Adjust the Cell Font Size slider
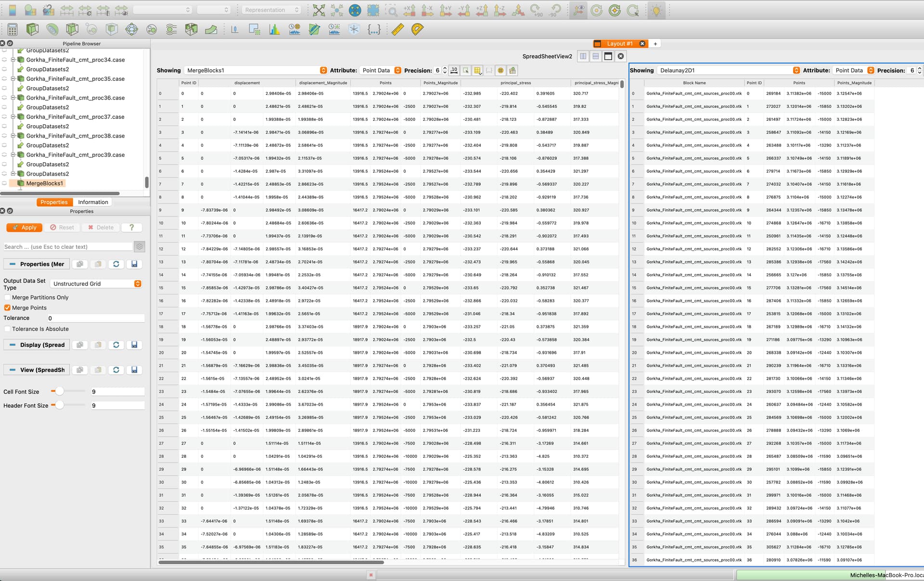This screenshot has width=924, height=581. coord(59,391)
